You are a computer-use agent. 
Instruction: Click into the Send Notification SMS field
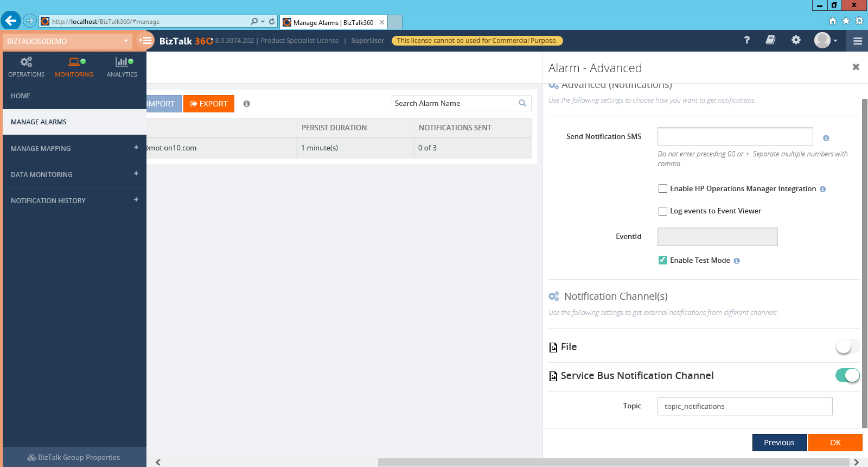tap(735, 136)
